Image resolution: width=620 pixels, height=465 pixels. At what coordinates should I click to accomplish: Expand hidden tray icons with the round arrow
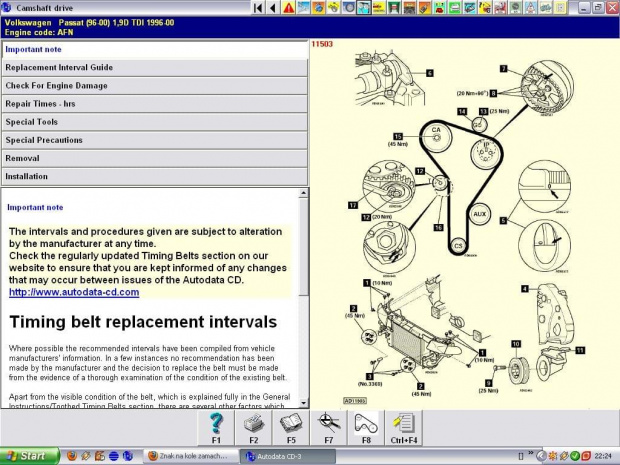pos(542,456)
